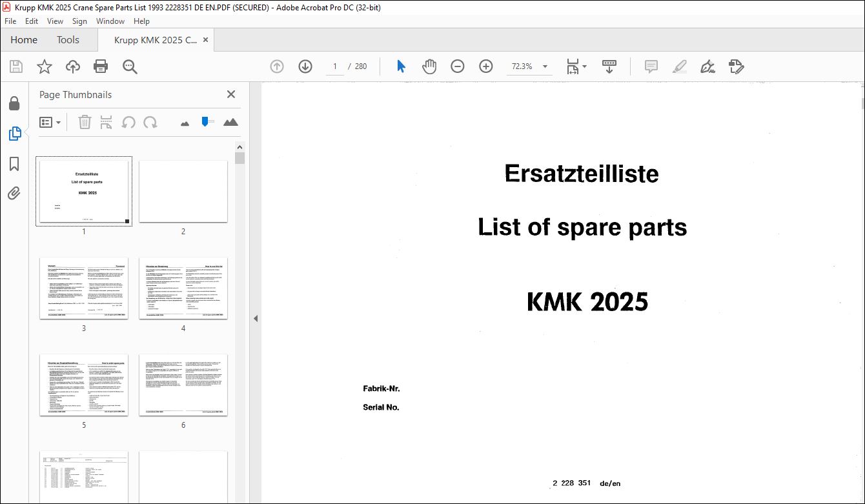This screenshot has width=865, height=504.
Task: Bookmark this file with the star icon
Action: click(44, 66)
